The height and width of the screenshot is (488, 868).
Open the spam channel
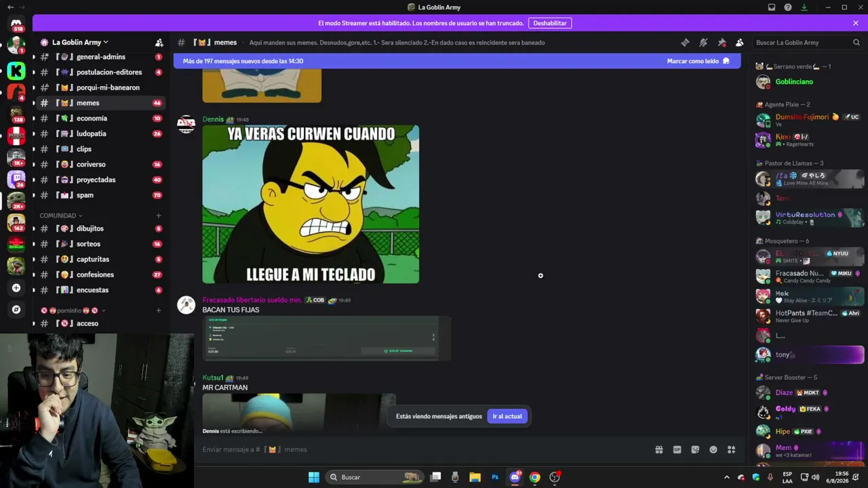tap(100, 195)
